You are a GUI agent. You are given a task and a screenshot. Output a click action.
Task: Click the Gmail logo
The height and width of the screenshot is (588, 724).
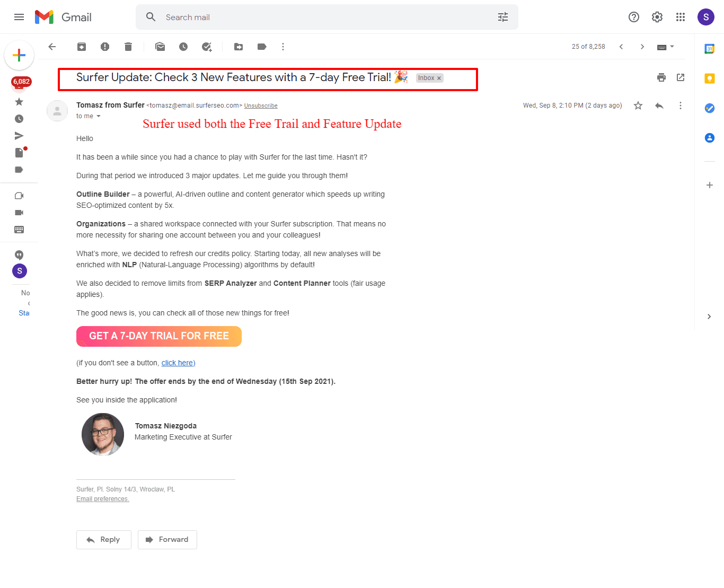pyautogui.click(x=63, y=17)
